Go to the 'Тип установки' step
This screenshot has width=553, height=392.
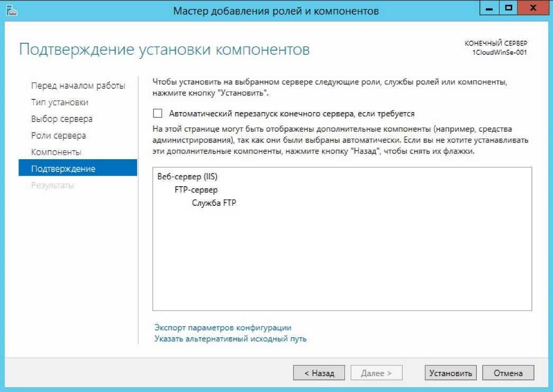pos(60,102)
